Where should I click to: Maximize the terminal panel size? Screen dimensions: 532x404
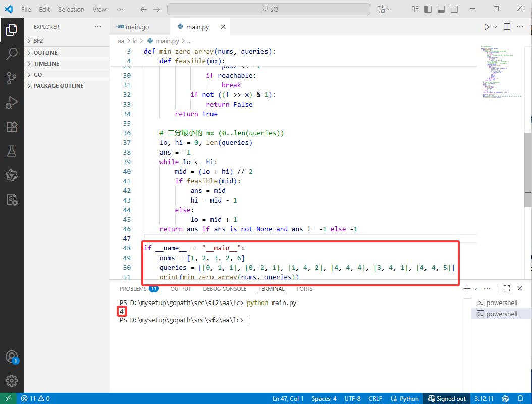(507, 288)
